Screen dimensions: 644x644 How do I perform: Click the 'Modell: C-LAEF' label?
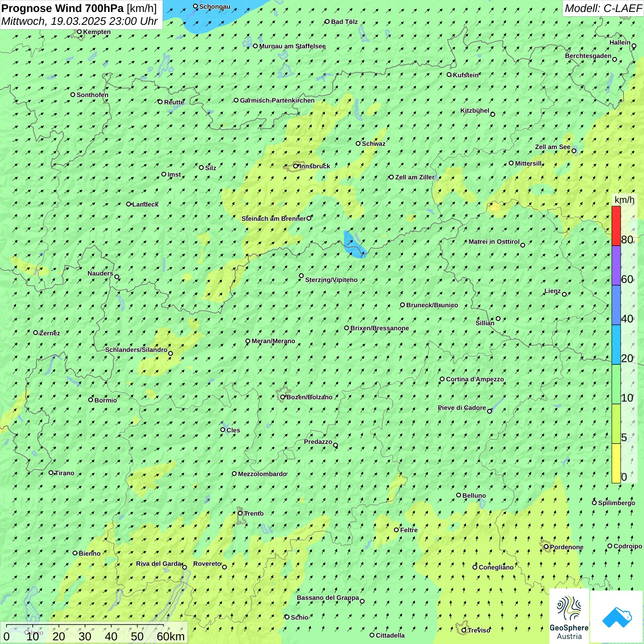point(603,8)
